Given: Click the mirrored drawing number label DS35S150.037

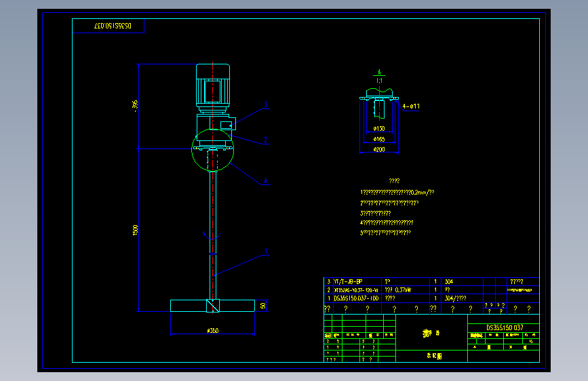Looking at the screenshot, I should (x=113, y=26).
